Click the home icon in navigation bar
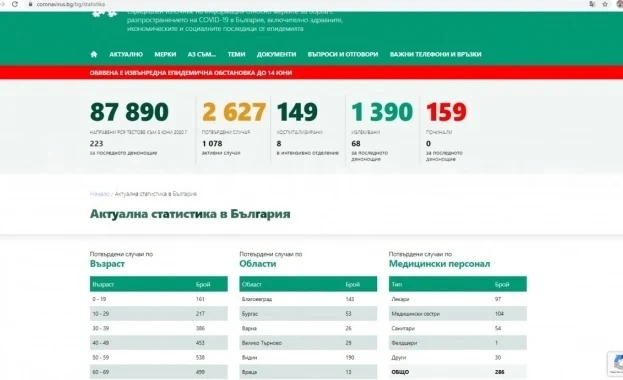623x380 pixels. tap(94, 54)
